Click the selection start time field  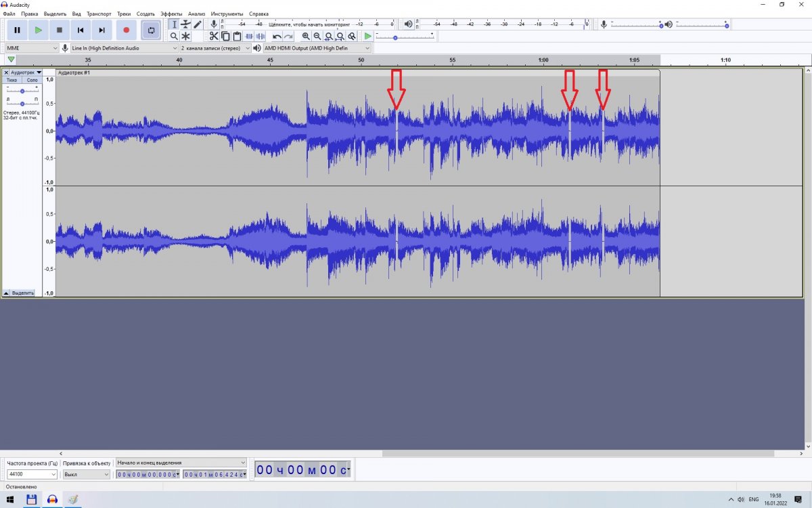pyautogui.click(x=148, y=474)
